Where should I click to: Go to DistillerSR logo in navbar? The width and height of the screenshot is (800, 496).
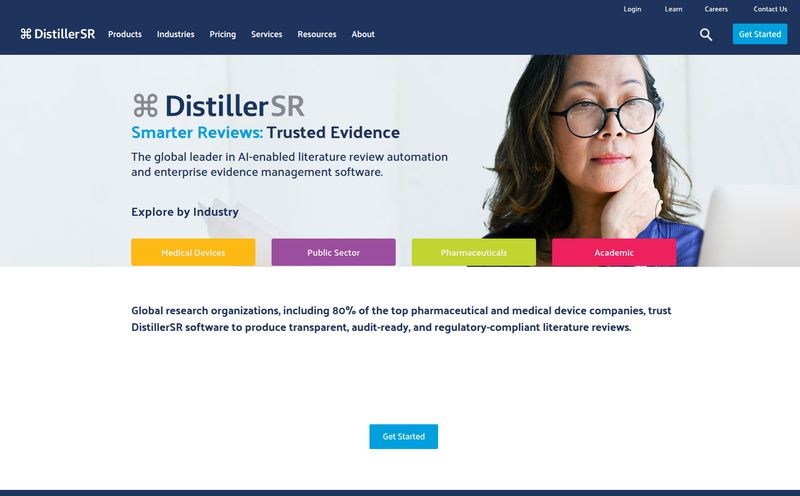(x=58, y=34)
